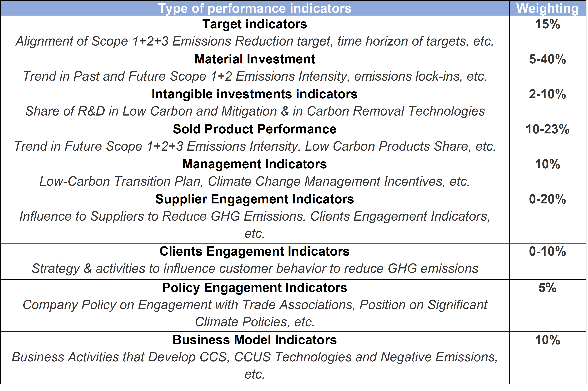Select the 'Intangible investments indicators' heading
Image resolution: width=588 pixels, height=391 pixels.
coord(254,94)
